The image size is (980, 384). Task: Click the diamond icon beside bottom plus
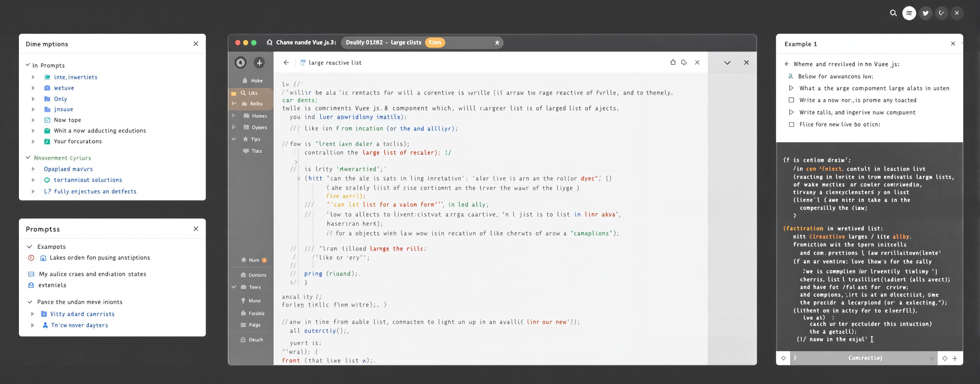pos(945,358)
